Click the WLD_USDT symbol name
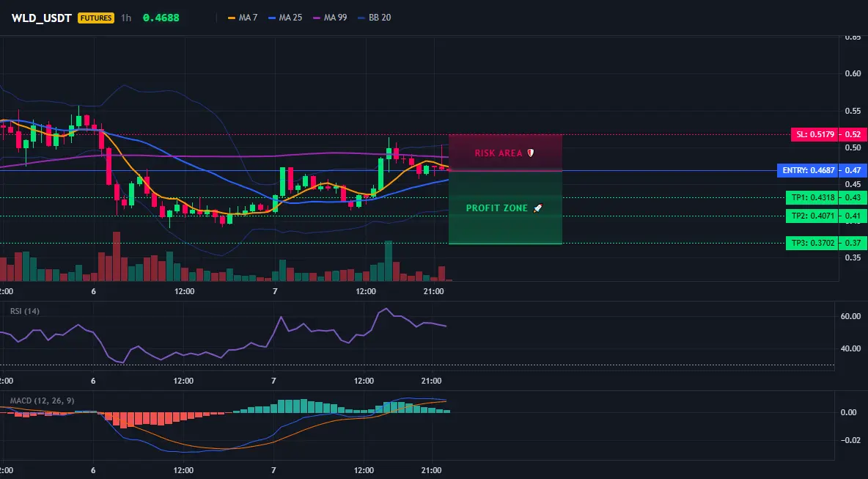This screenshot has width=868, height=479. tap(42, 18)
